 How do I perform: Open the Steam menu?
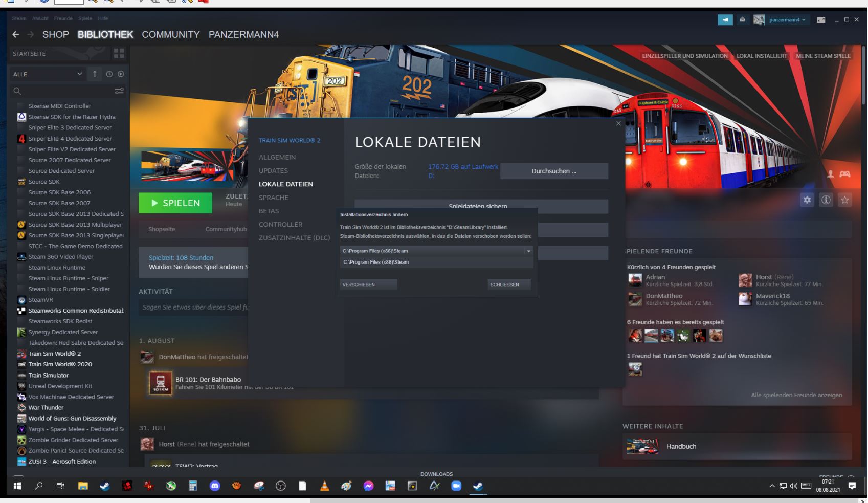tap(19, 18)
